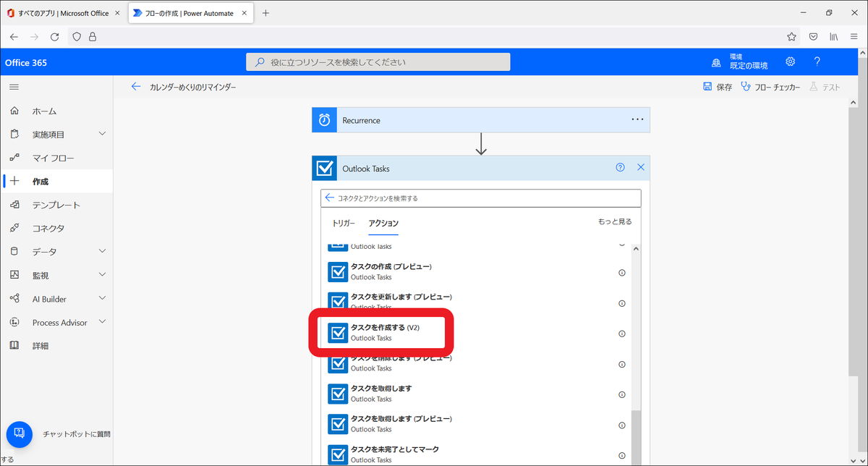868x466 pixels.
Task: Click the Office 365 header label
Action: coord(26,62)
